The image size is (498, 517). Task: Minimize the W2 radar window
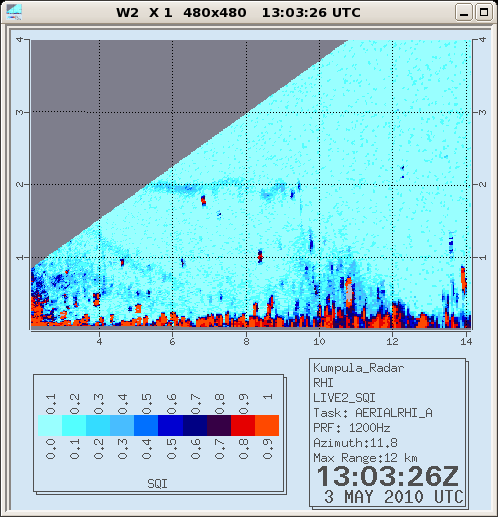464,13
